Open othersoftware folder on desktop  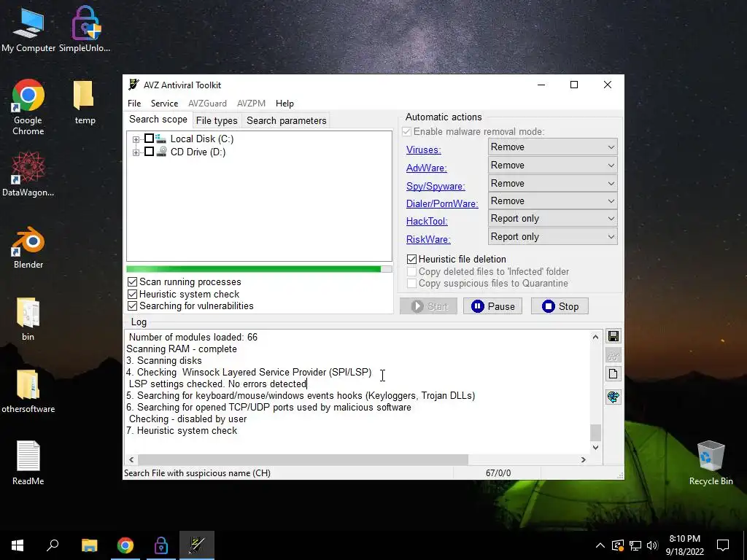pos(28,392)
